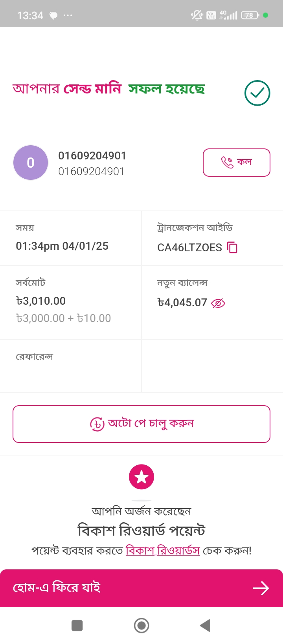The image size is (283, 644).
Task: Tap the Auto Pay taka icon
Action: [97, 424]
